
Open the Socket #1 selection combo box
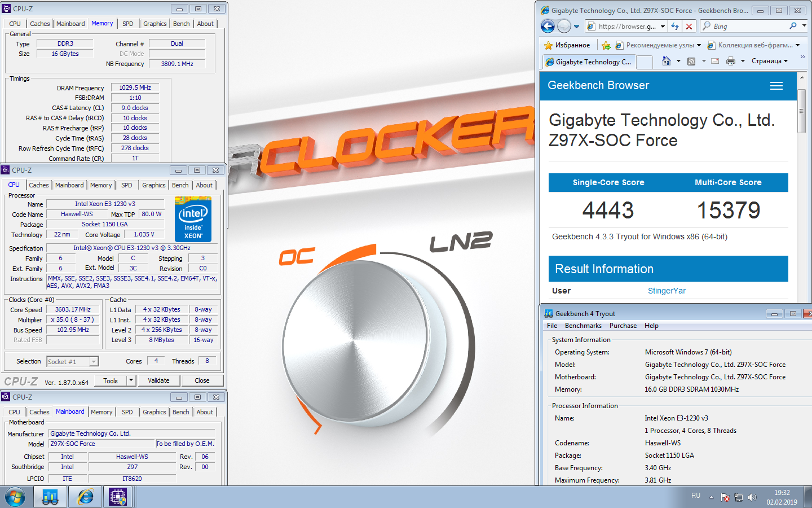73,361
